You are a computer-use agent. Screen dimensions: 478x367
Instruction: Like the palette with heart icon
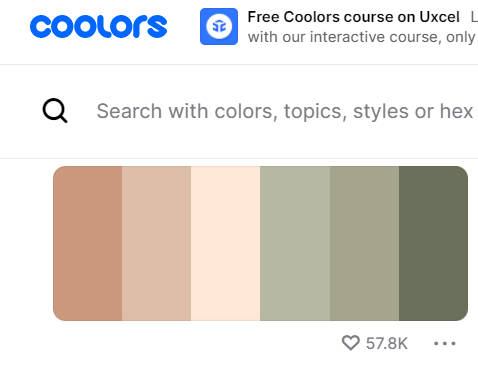[351, 343]
